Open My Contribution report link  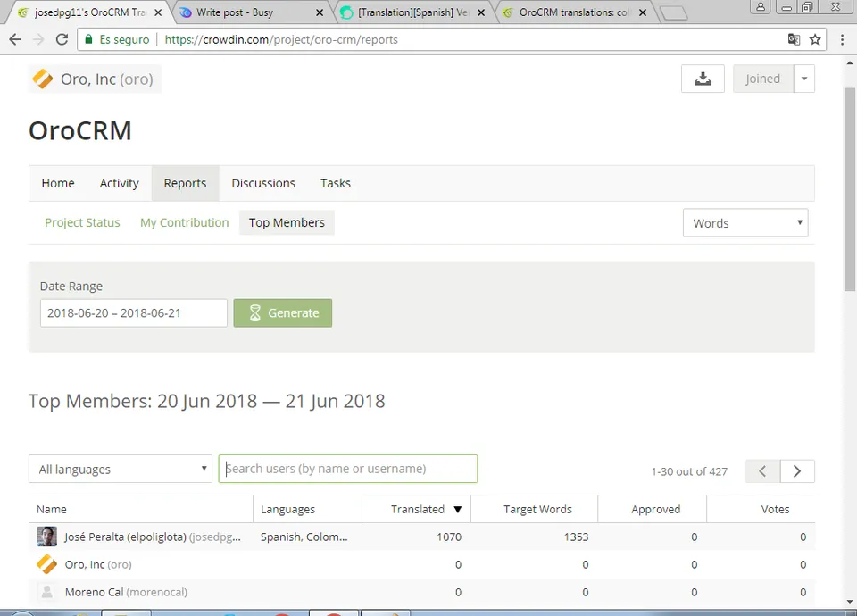(x=185, y=222)
